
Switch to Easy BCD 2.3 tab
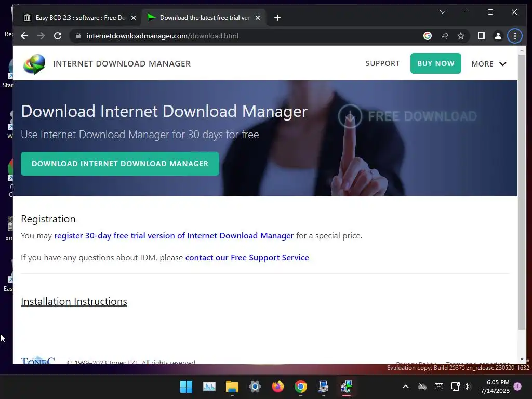point(80,18)
